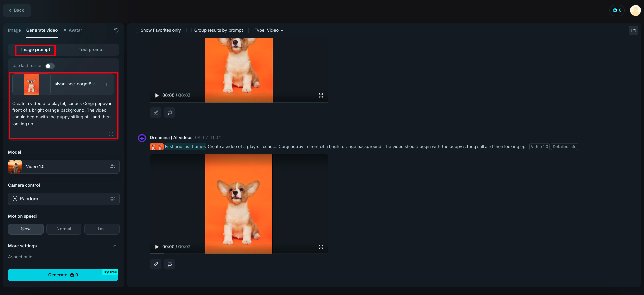
Task: Switch to the Text prompt tab
Action: (91, 50)
